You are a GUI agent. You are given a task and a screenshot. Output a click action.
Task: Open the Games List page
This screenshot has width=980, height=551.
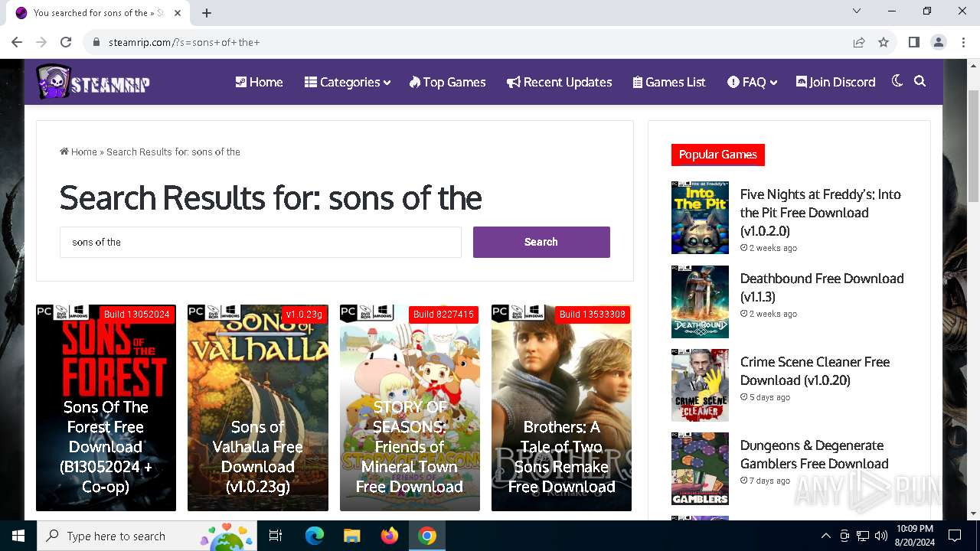pyautogui.click(x=669, y=82)
